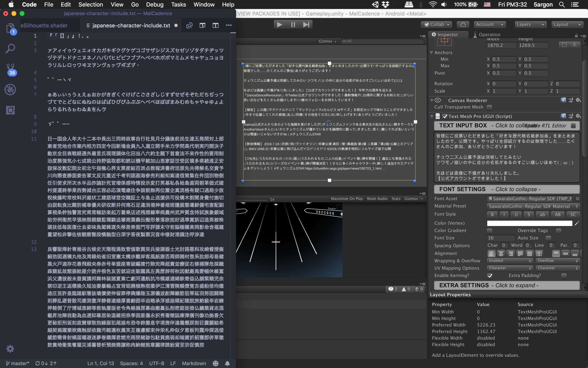588x368 pixels.
Task: Enable Extra Padding checkbox
Action: [x=564, y=276]
